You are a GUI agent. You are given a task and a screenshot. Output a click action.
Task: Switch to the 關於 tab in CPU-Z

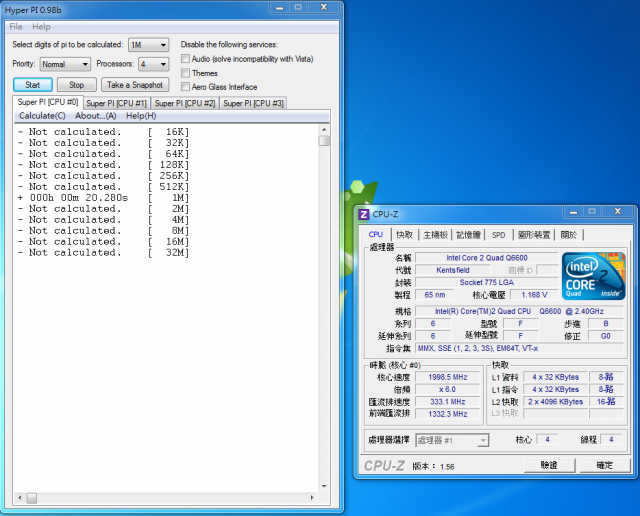tap(569, 235)
